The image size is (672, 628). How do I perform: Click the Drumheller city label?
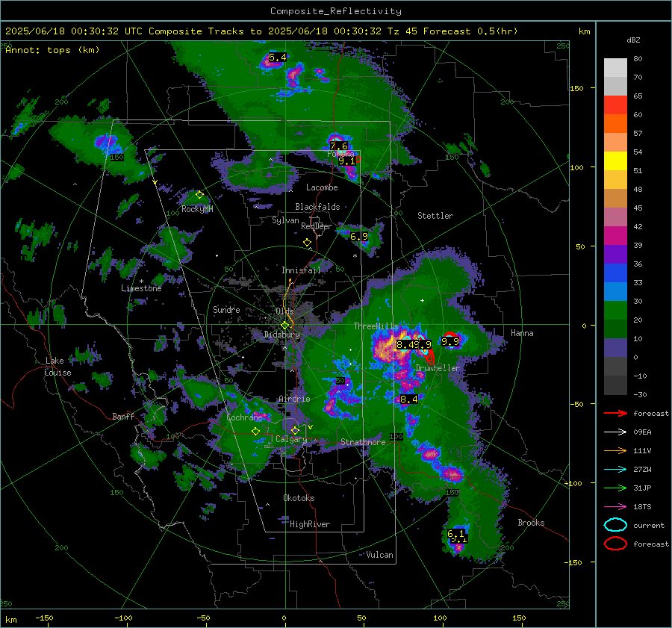coord(438,368)
